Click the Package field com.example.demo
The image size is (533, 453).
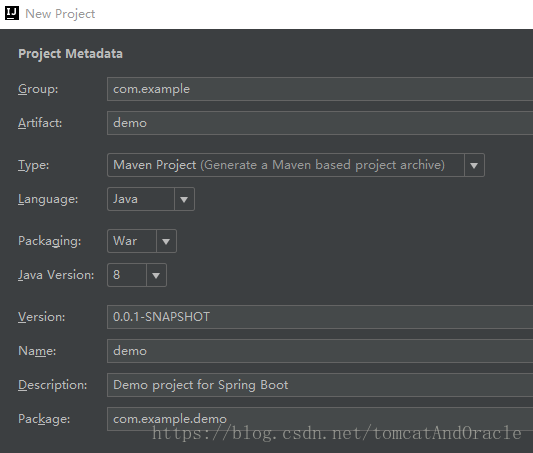320,419
